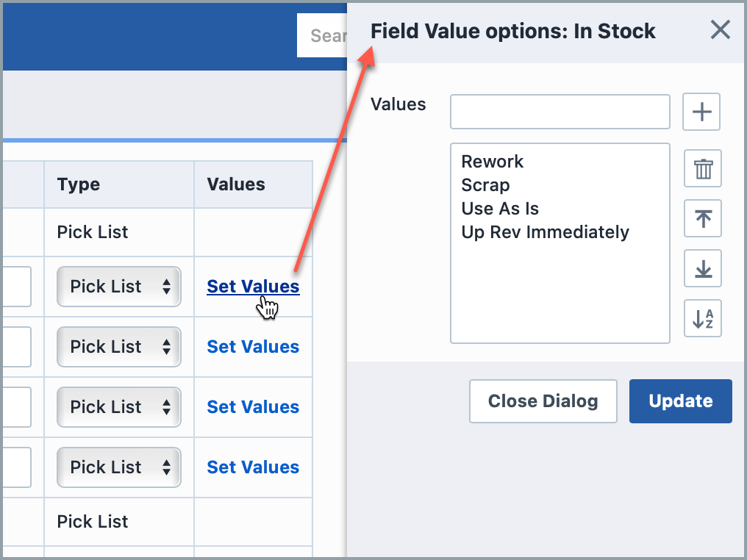Click the Close Dialog button
This screenshot has width=747, height=560.
tap(543, 401)
